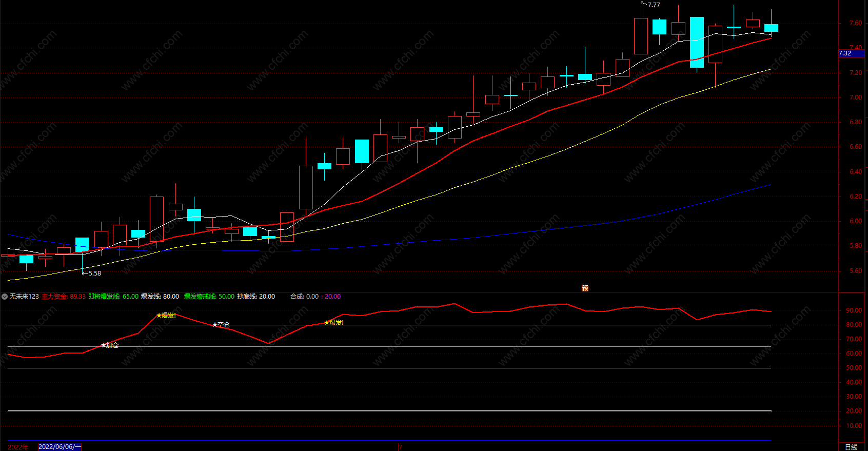Click the magenta 20.00 value
The image size is (868, 451).
pyautogui.click(x=333, y=297)
